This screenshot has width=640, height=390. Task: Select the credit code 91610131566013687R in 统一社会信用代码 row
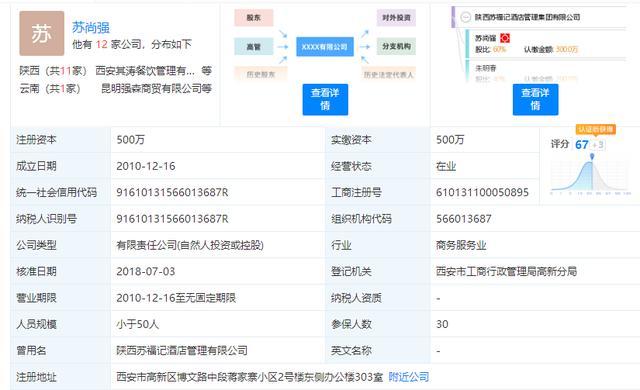pos(172,192)
